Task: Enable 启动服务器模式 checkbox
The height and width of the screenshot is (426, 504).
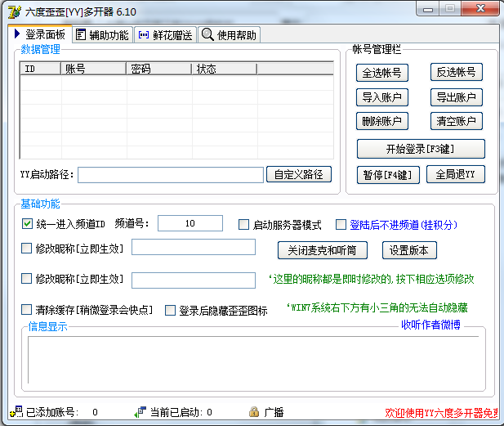Action: tap(243, 225)
